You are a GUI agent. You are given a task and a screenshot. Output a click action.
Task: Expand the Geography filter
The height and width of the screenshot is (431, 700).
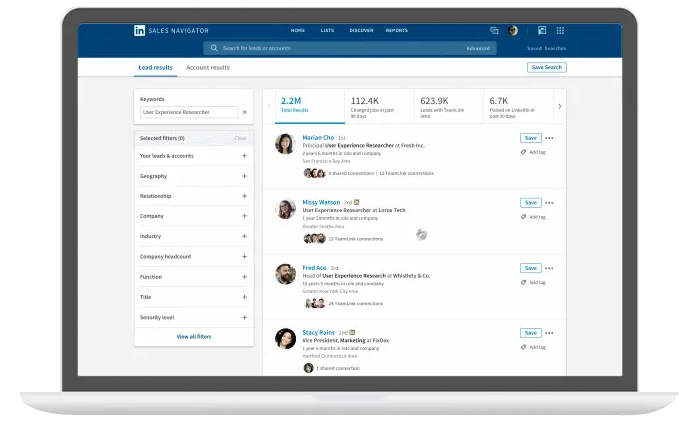point(244,176)
